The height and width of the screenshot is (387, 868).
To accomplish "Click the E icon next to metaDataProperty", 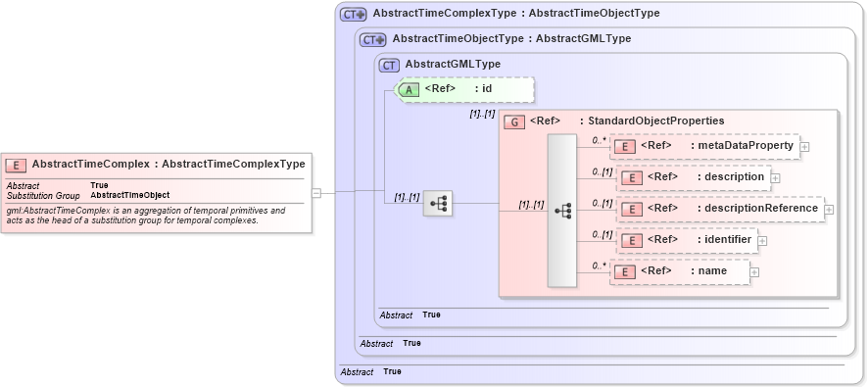I will click(625, 147).
